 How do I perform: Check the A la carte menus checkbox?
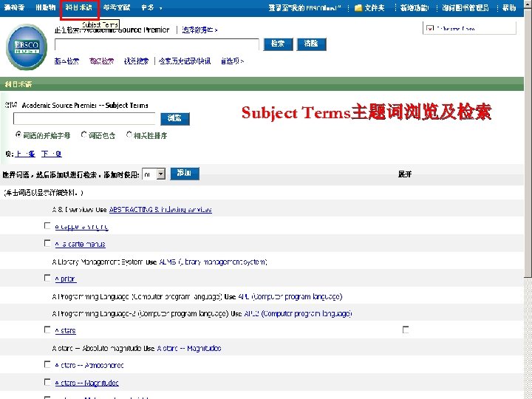47,243
